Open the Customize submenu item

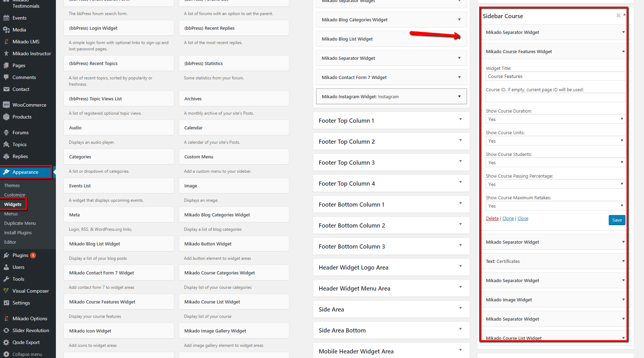pos(15,195)
